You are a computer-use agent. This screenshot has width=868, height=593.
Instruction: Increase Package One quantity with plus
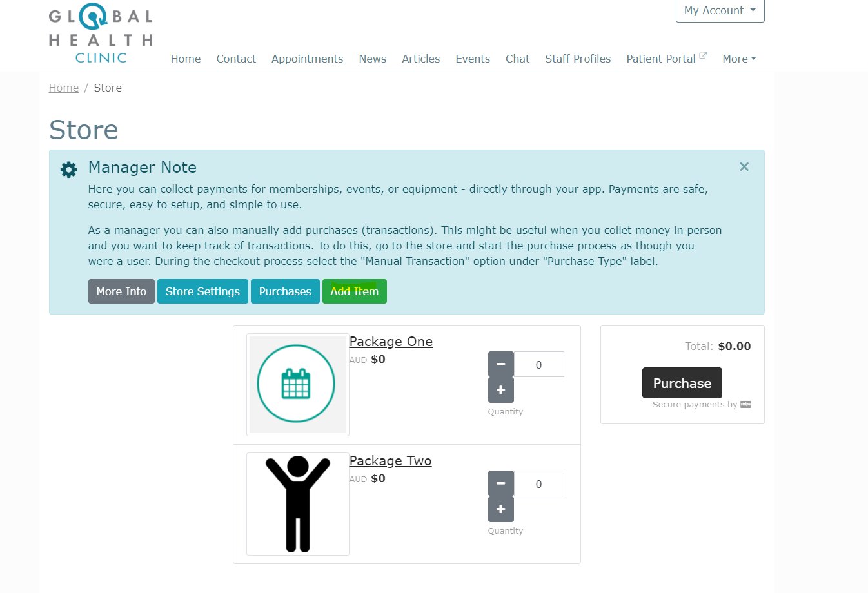500,390
